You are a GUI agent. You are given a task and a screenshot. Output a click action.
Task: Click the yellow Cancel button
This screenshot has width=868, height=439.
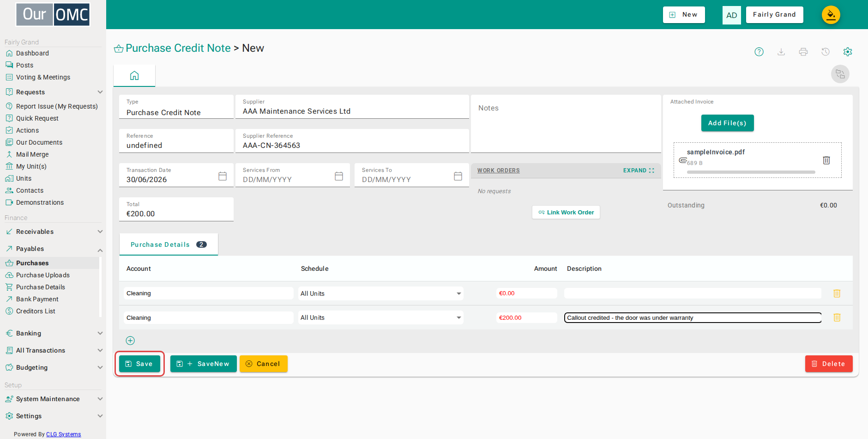[x=263, y=364]
